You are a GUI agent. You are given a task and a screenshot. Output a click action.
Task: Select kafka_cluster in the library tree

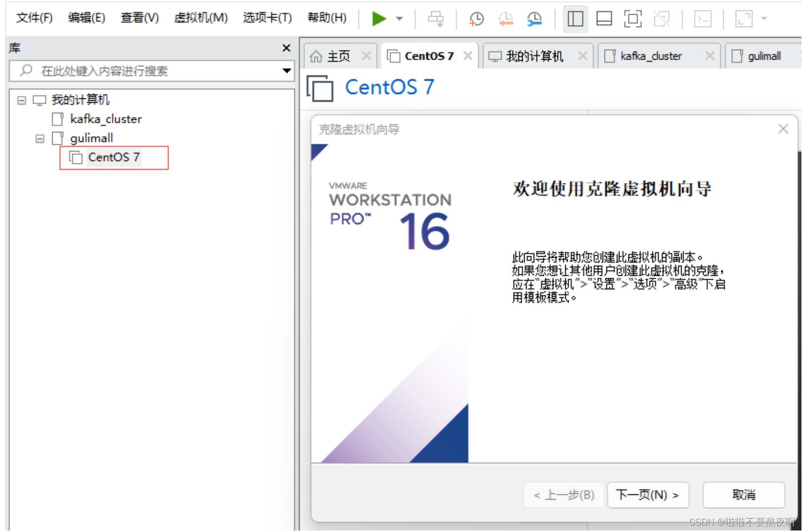click(x=106, y=119)
